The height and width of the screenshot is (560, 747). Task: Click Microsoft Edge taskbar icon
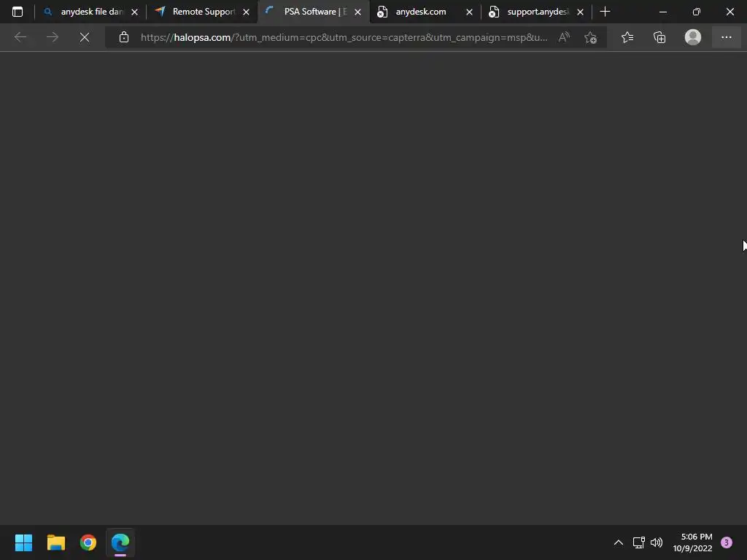[120, 542]
